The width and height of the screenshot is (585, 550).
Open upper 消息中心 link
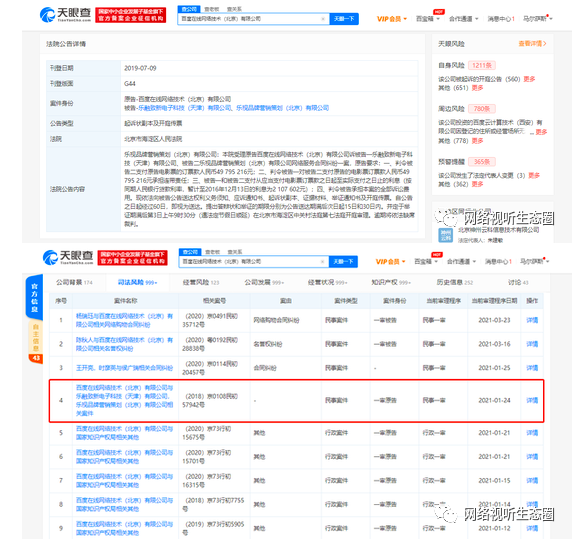[501, 19]
